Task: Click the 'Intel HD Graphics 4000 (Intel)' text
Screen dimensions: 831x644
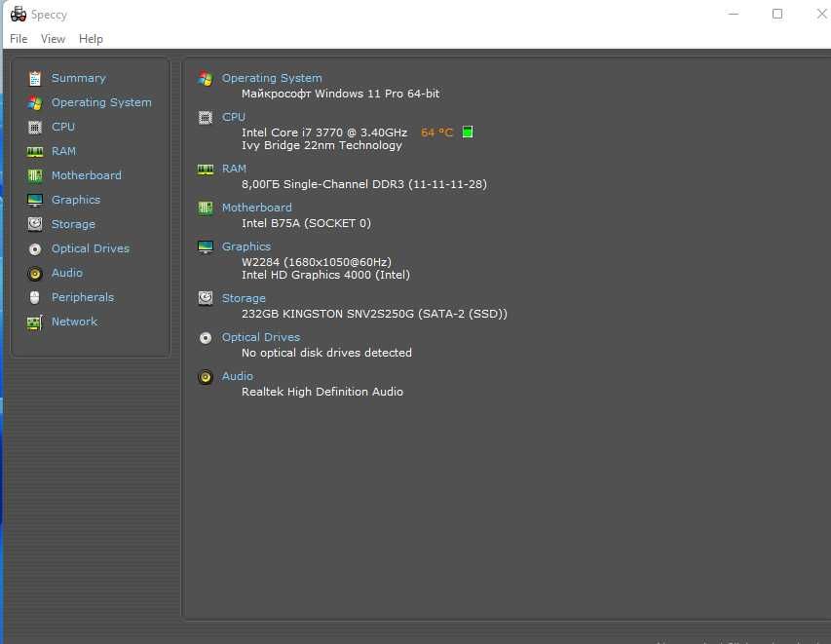Action: click(325, 275)
